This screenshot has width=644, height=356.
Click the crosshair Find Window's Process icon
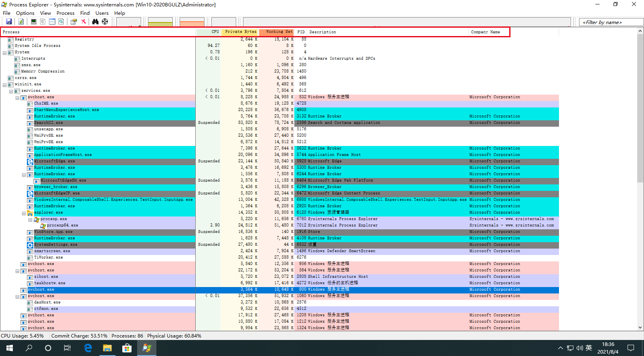105,22
